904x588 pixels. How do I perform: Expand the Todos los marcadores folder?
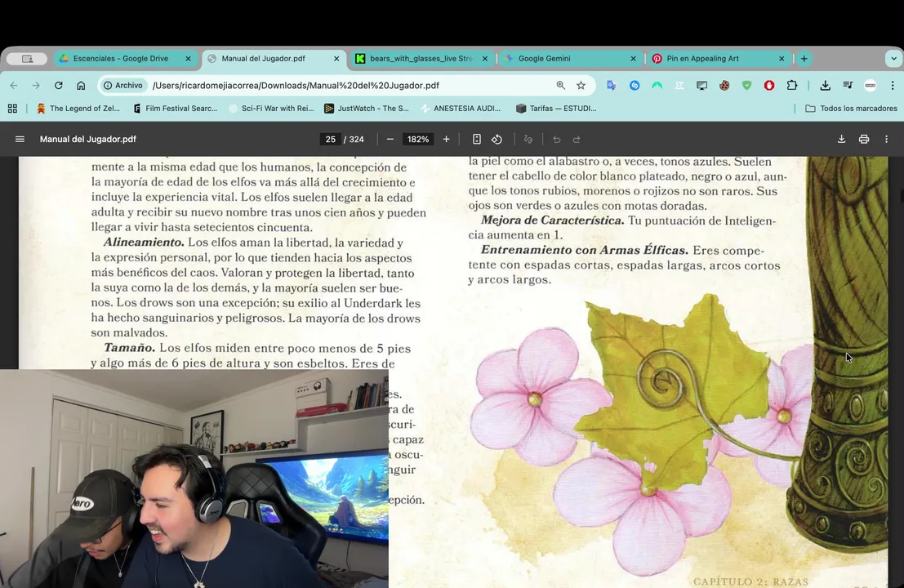click(x=851, y=109)
